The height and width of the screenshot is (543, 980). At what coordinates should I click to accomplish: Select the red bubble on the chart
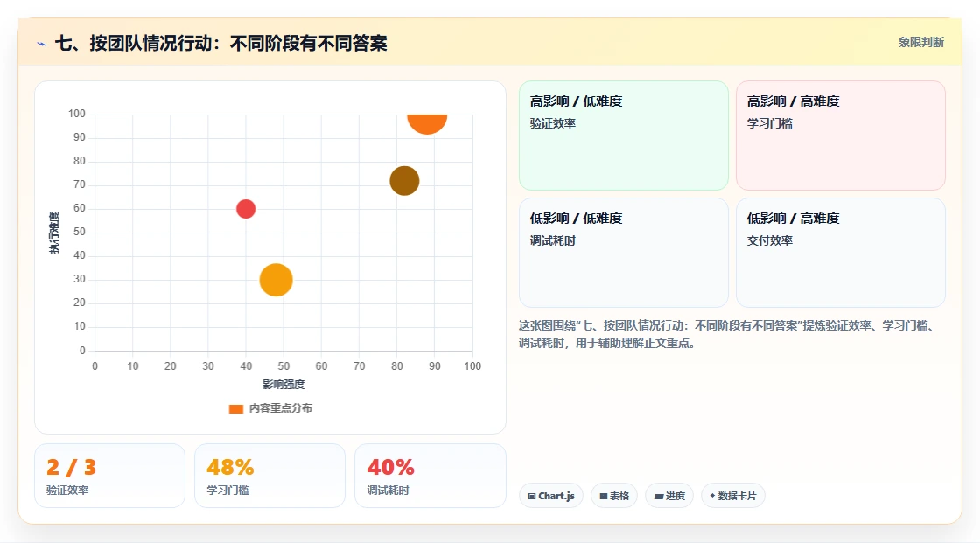[246, 209]
